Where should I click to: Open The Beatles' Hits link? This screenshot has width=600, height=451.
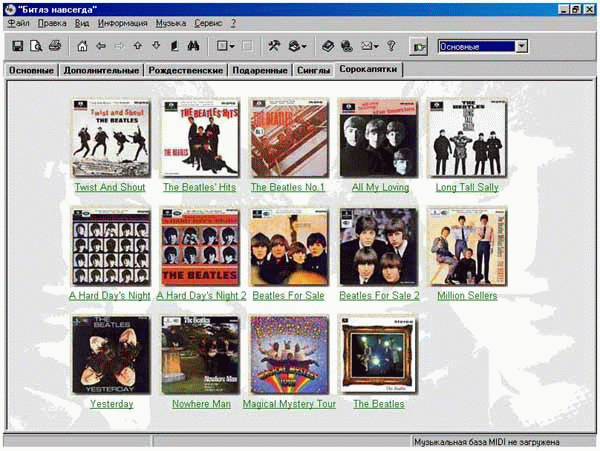click(x=199, y=187)
